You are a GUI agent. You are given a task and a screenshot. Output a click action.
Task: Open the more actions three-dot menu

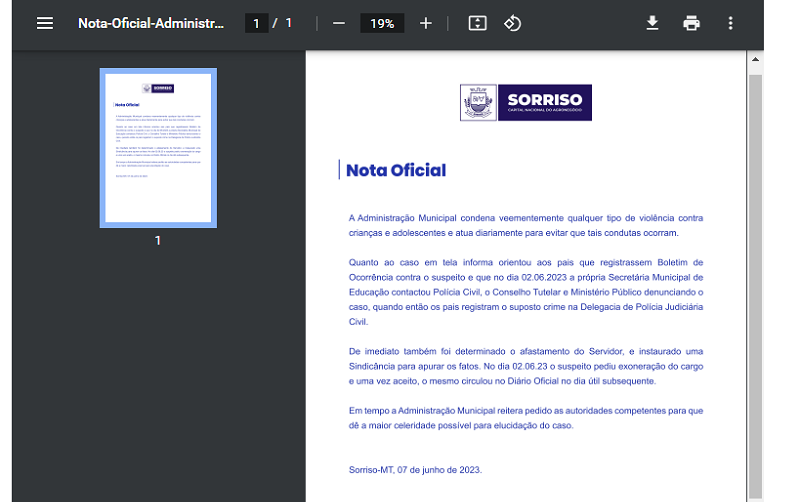pos(731,23)
